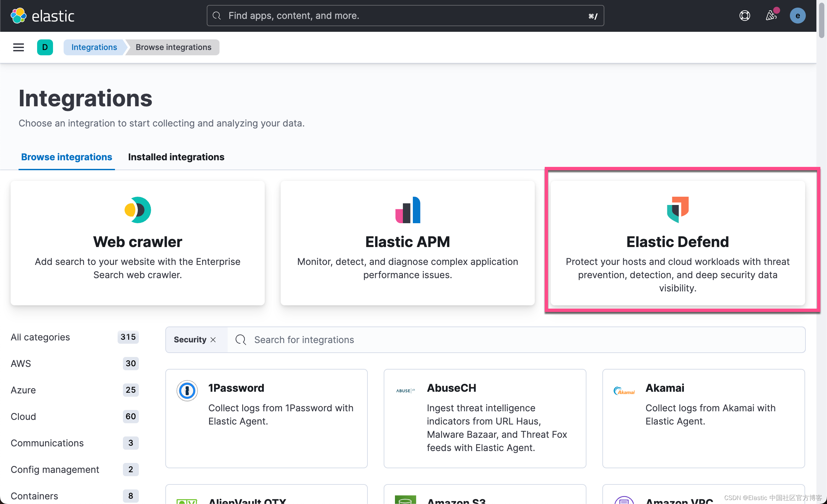Click the Integrations page heading
827x504 pixels.
tap(85, 99)
